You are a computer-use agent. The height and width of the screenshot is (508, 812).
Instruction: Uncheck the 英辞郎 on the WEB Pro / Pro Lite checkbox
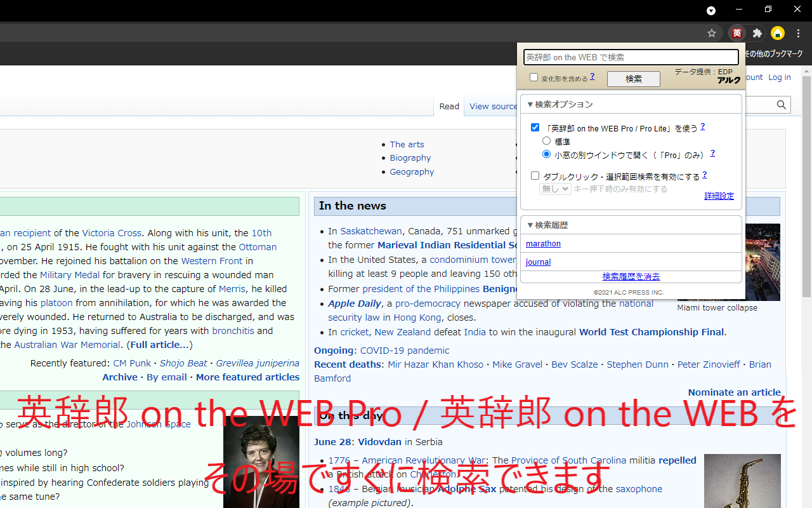tap(535, 128)
